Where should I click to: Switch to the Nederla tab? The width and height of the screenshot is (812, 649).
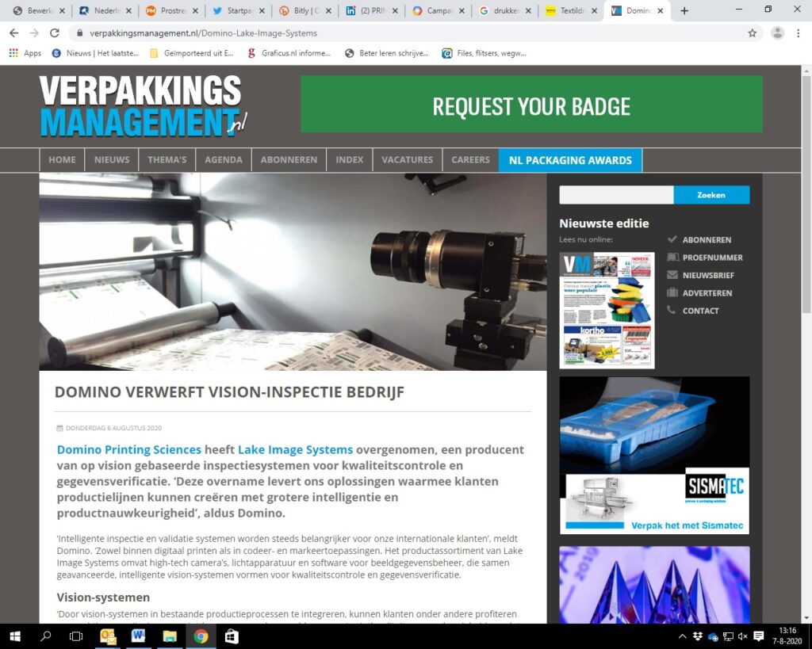[105, 11]
